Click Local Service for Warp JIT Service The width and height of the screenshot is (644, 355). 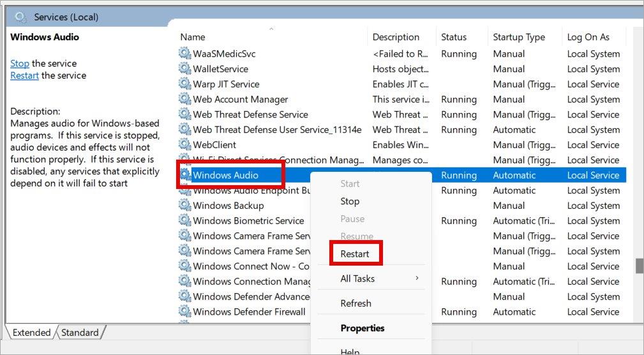tap(593, 84)
